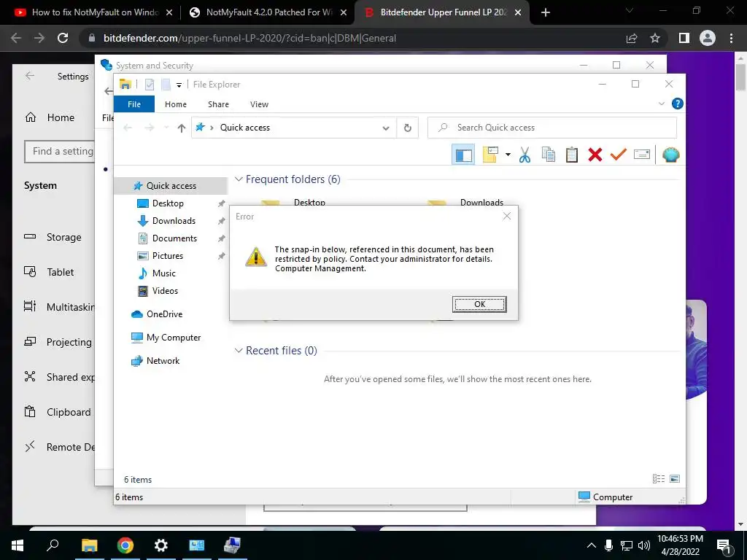Toggle the navigation pane toolbar button
The height and width of the screenshot is (560, 747).
coord(463,155)
